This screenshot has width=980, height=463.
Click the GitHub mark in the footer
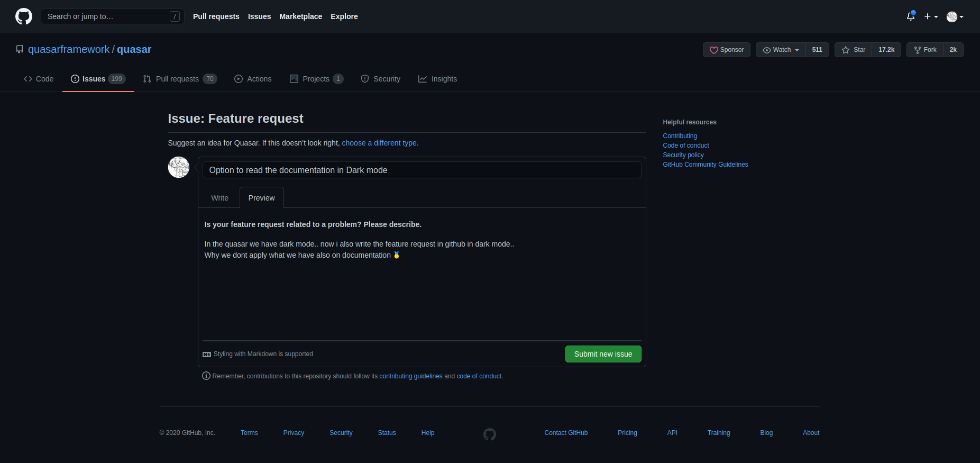point(490,434)
